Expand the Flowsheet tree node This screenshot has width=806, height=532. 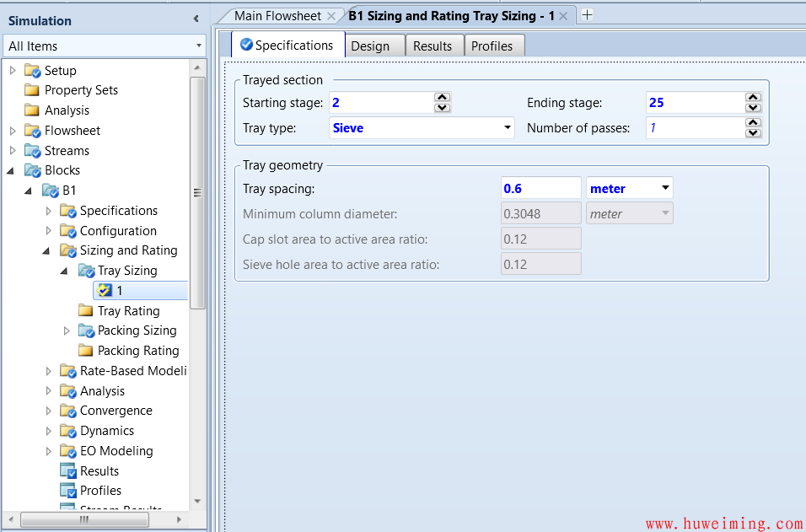[13, 131]
